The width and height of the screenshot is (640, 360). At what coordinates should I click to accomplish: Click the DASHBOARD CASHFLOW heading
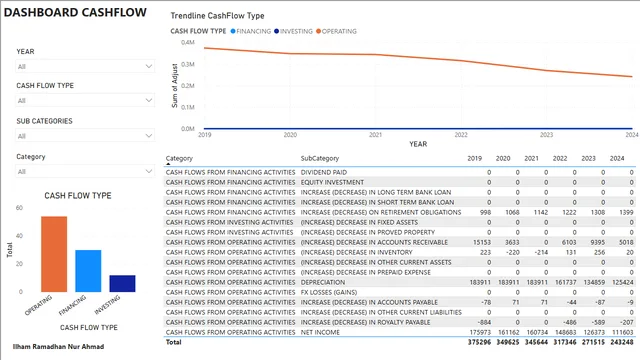coord(75,12)
